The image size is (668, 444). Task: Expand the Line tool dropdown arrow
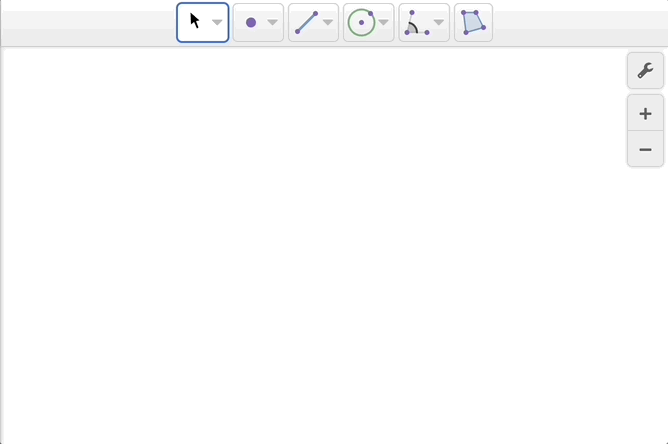coord(328,23)
